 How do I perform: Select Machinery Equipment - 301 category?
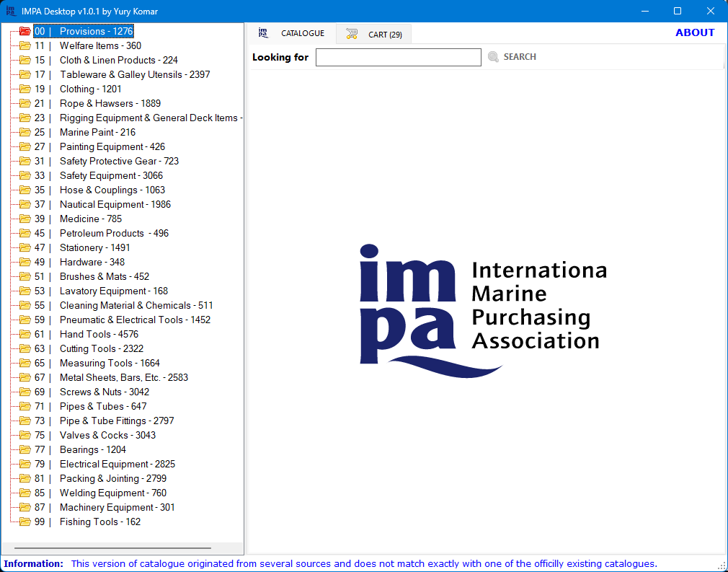pos(105,507)
